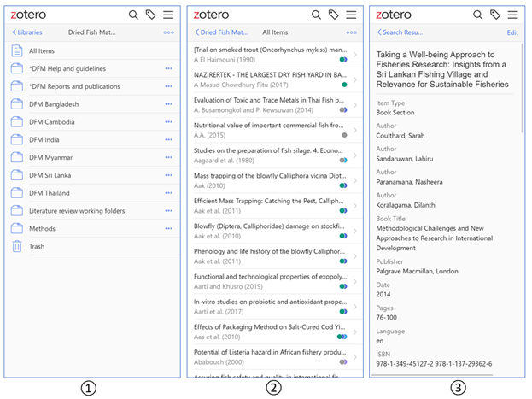Click the gray tag dot on A.A. (2015)

(344, 135)
